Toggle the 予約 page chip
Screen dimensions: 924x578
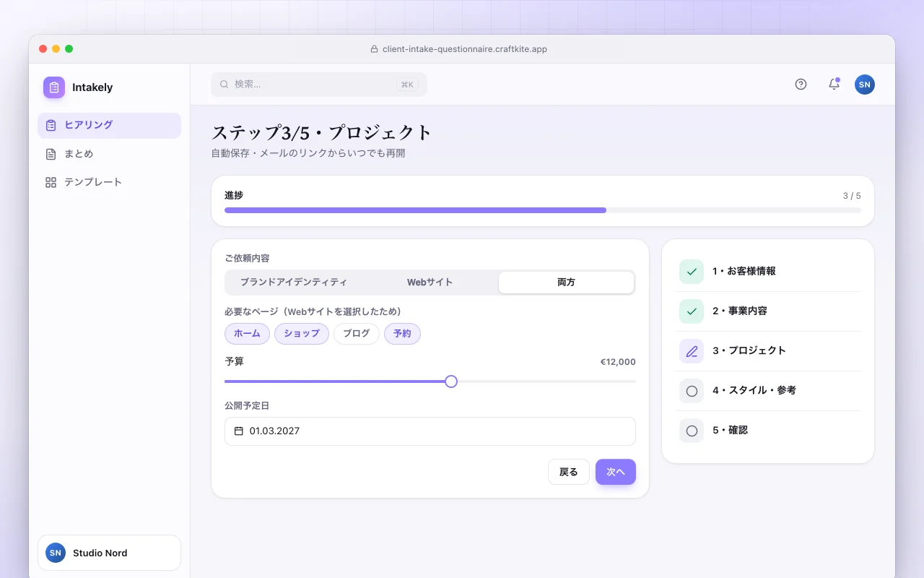click(402, 334)
